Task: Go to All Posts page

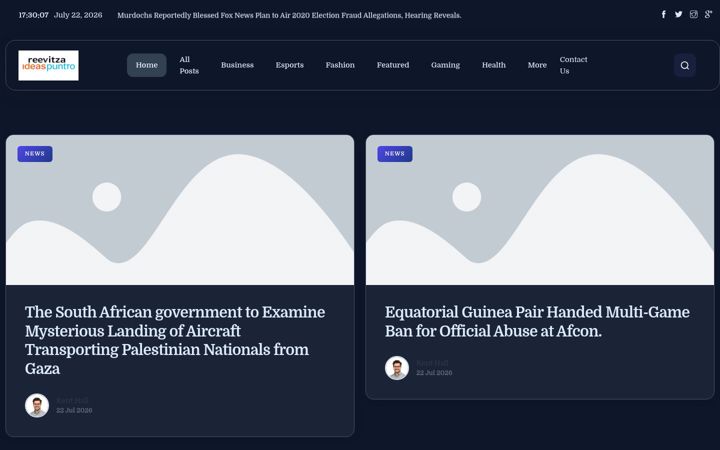Action: click(189, 65)
